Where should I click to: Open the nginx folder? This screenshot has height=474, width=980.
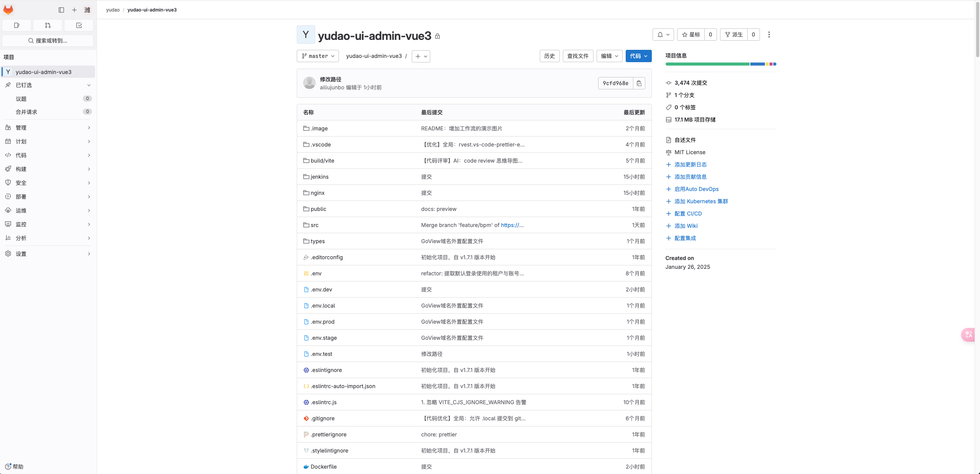click(x=317, y=193)
